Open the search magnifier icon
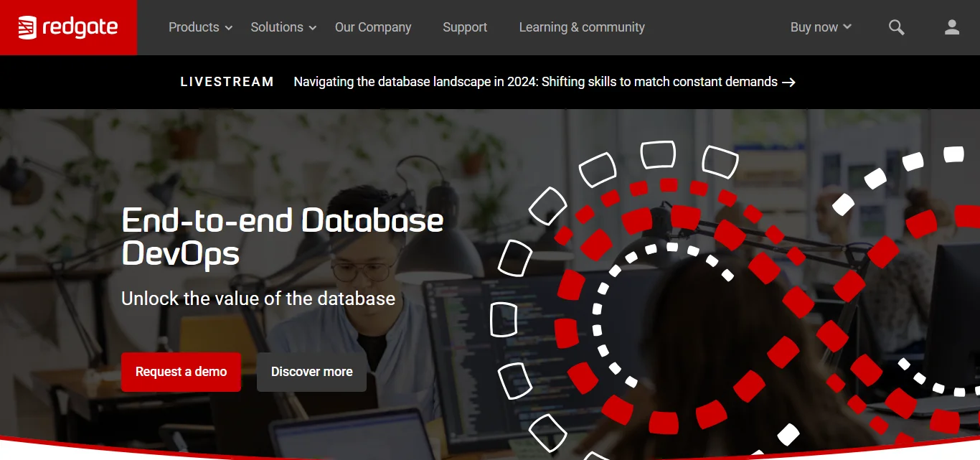 tap(896, 27)
